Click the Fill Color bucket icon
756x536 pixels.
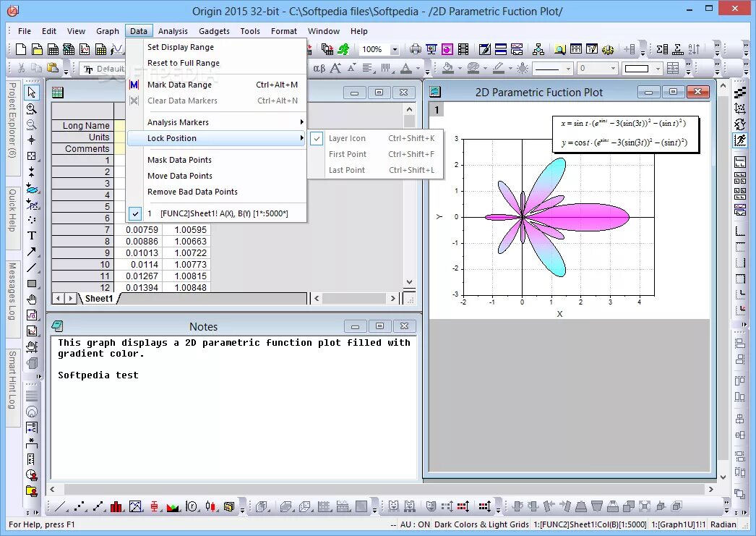click(x=448, y=68)
